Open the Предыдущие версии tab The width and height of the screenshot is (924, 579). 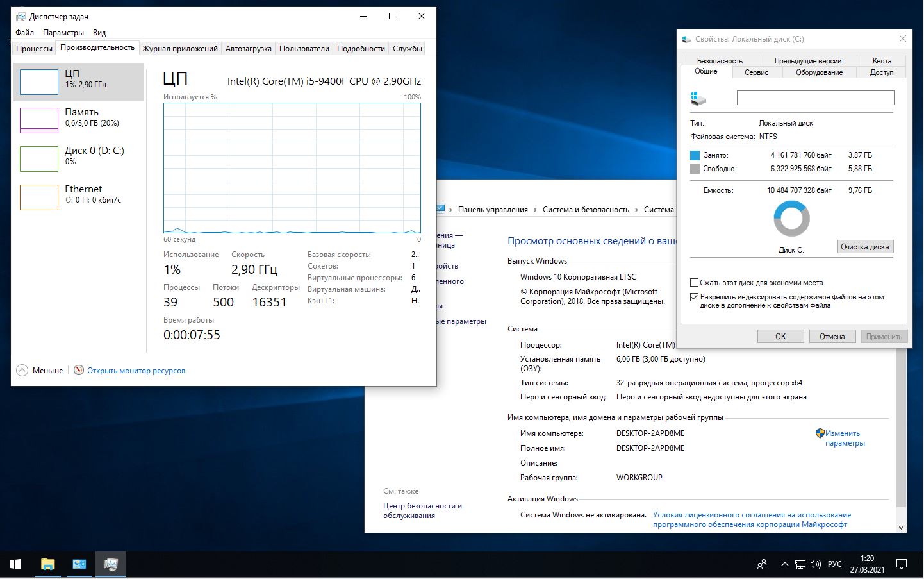click(x=808, y=60)
